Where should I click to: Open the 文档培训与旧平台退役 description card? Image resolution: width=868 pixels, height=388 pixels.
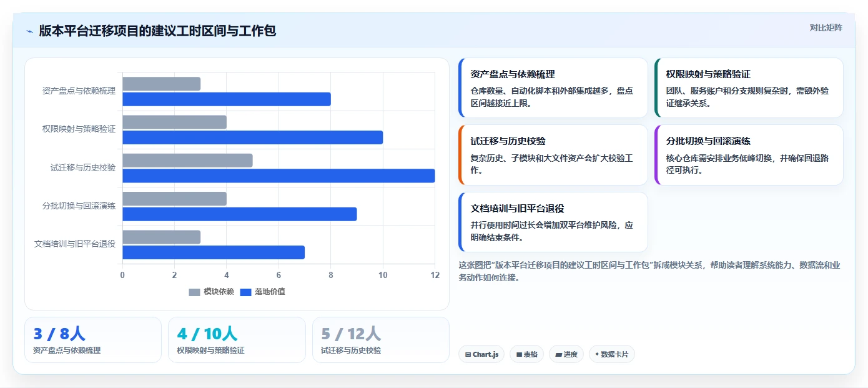tap(553, 222)
